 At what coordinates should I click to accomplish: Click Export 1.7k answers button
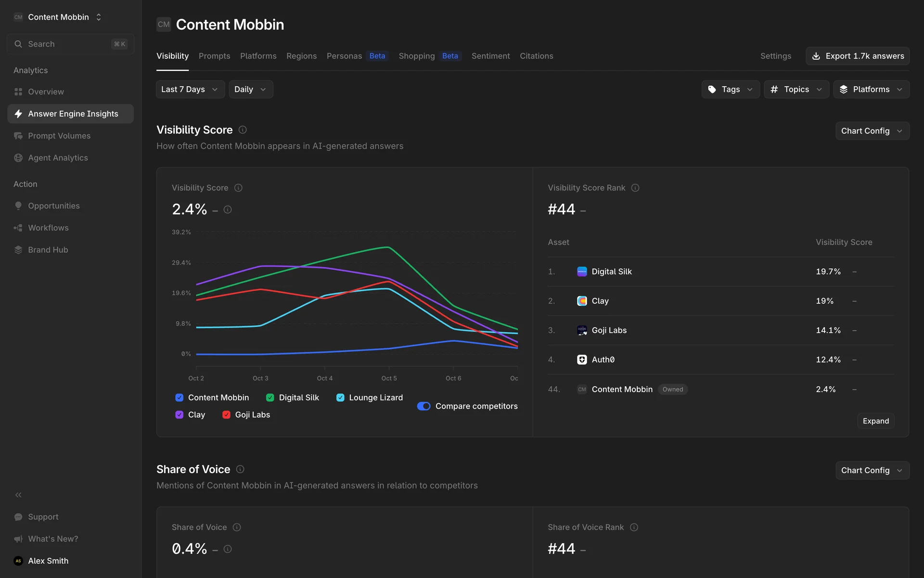point(857,56)
